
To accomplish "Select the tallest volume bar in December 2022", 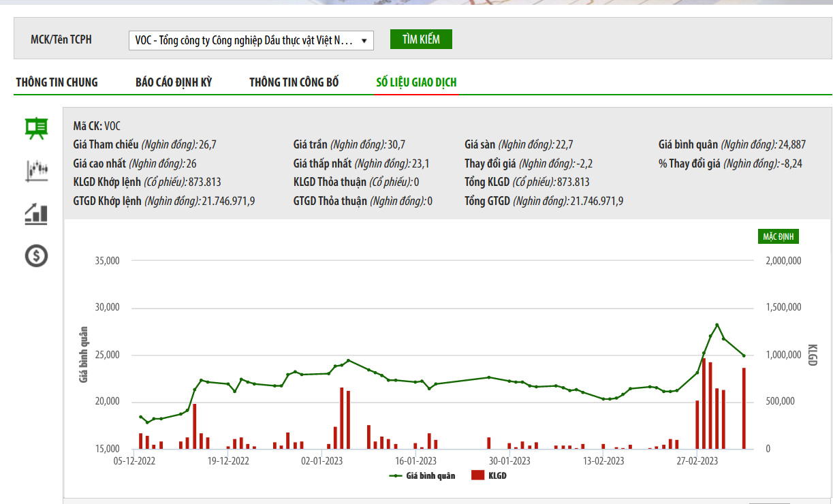I will tap(194, 426).
